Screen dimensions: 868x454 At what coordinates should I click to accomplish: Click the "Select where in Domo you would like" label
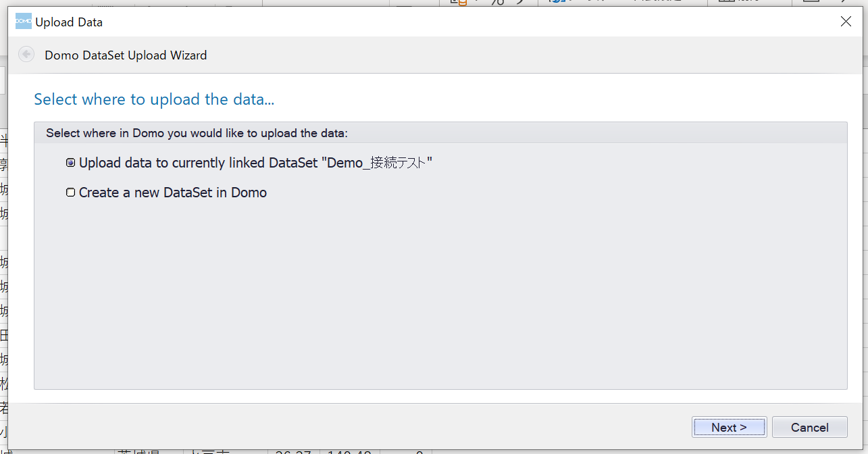(197, 133)
